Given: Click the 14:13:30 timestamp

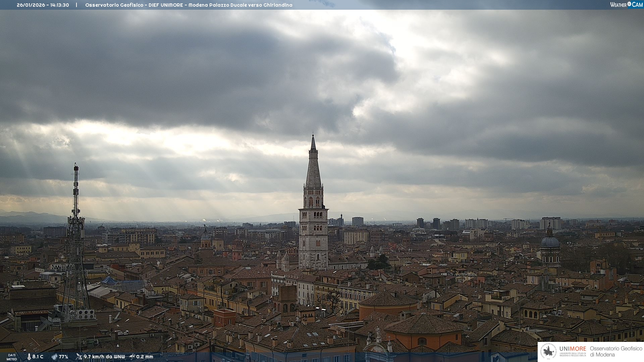Looking at the screenshot, I should tap(60, 5).
